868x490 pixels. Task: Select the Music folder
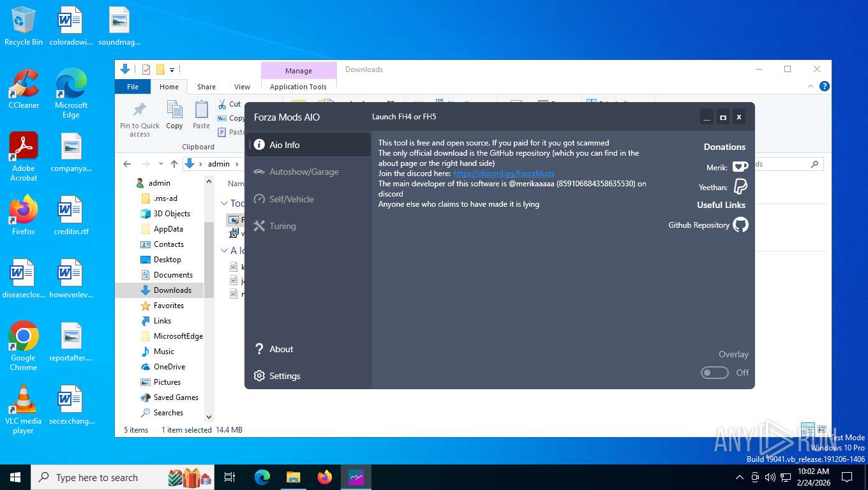point(163,352)
